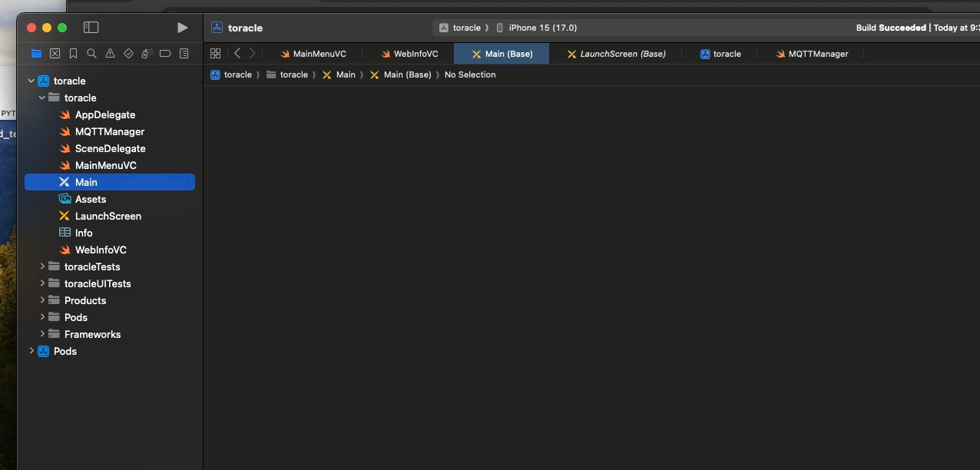This screenshot has width=980, height=470.
Task: Expand the Pods group folder
Action: click(42, 317)
